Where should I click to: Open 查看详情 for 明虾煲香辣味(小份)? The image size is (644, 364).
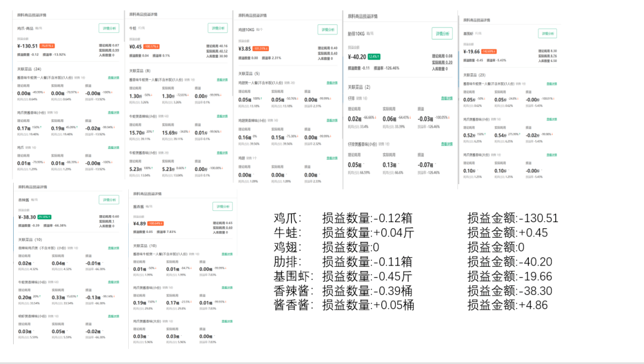click(x=113, y=316)
